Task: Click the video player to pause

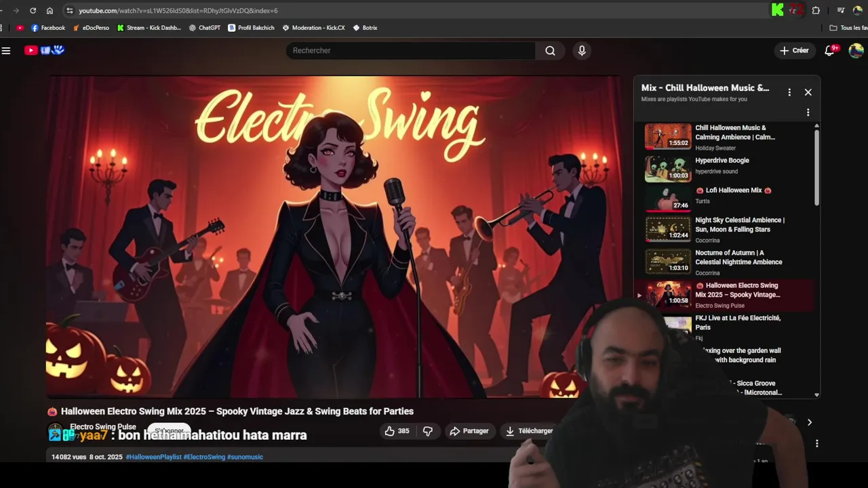Action: 334,237
